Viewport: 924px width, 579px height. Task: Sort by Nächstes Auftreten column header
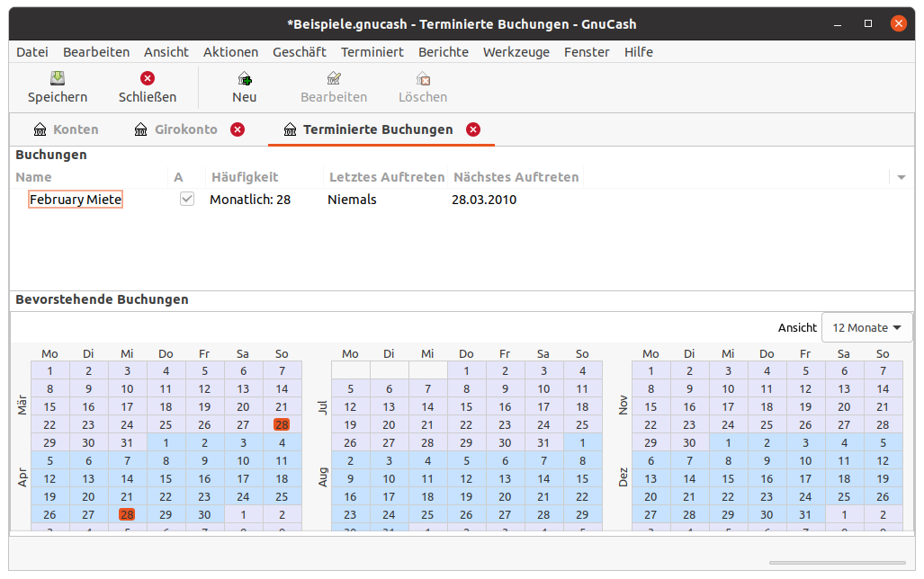[x=516, y=177]
